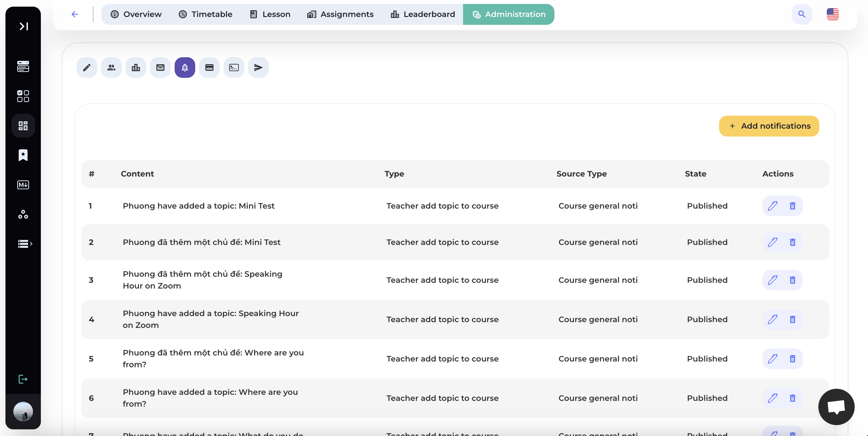Click Published state in row 1

coord(707,206)
